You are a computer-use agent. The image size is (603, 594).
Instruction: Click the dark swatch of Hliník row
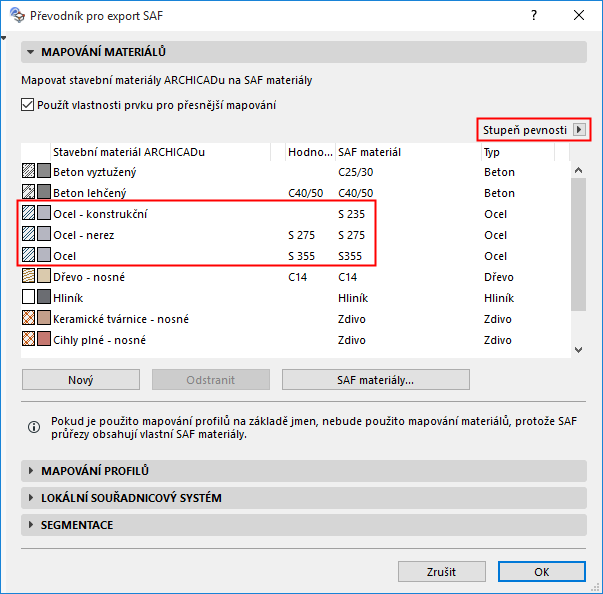click(44, 297)
